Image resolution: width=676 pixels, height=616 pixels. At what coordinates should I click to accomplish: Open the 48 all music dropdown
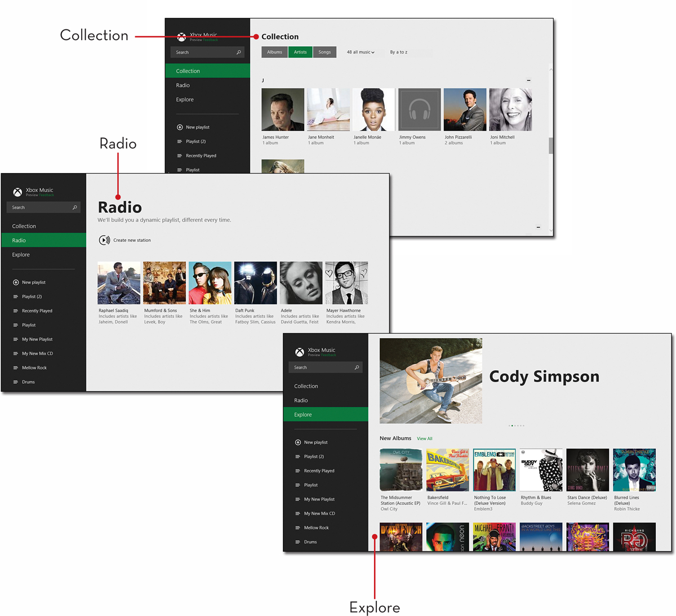[361, 52]
